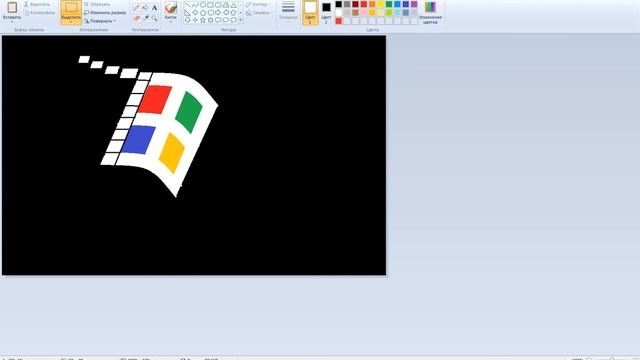
Task: Activate Color 1 (Цвет 1) foreground selector
Action: [310, 12]
